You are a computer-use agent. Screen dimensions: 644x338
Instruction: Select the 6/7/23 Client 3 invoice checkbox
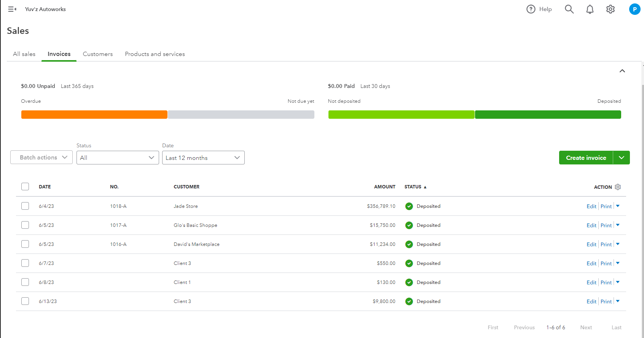click(x=25, y=263)
